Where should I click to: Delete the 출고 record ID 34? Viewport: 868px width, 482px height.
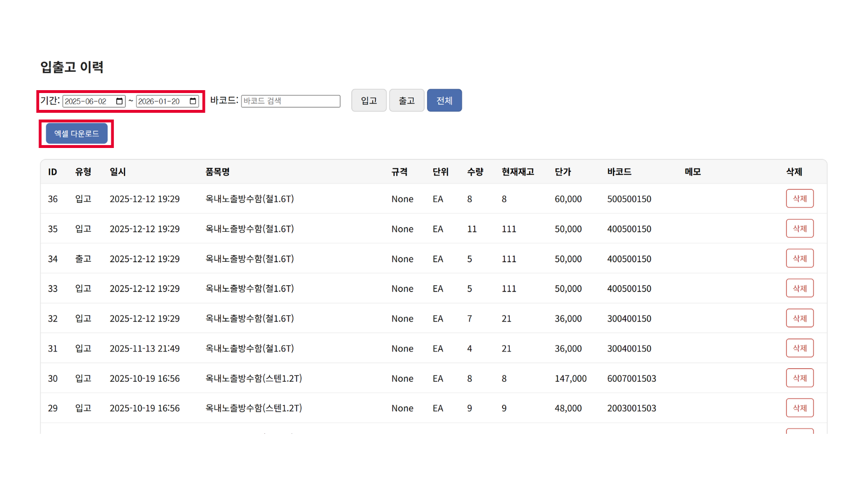pyautogui.click(x=799, y=258)
